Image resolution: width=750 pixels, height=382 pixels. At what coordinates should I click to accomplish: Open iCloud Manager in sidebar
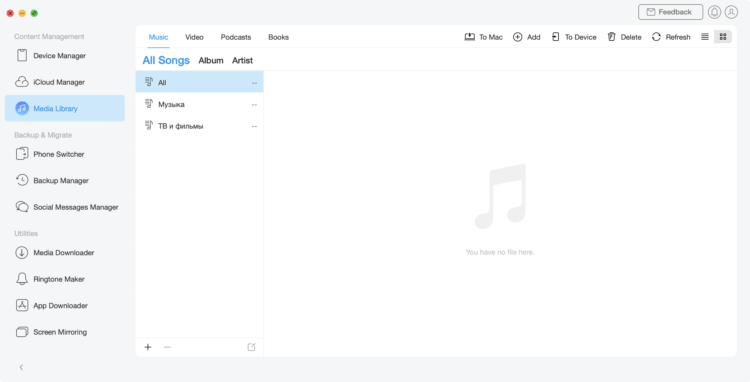[65, 82]
